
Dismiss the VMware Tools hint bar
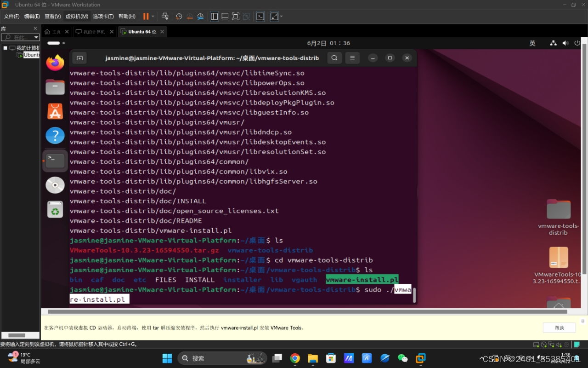tap(583, 321)
